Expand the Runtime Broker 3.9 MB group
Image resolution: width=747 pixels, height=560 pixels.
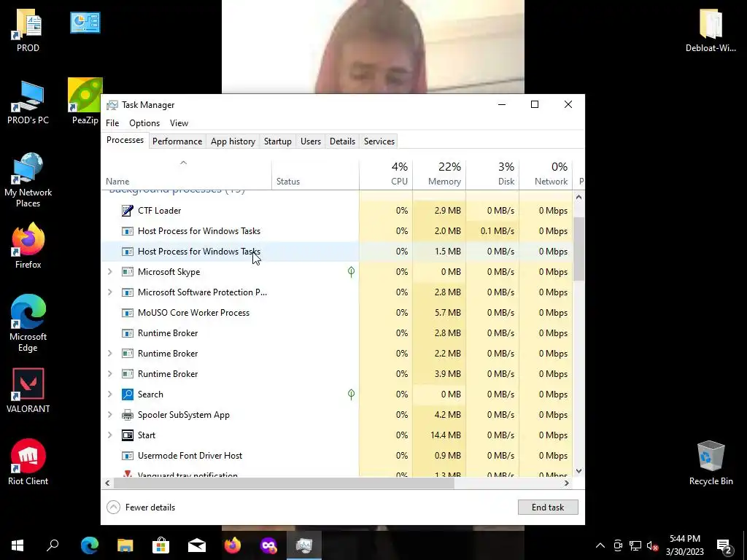click(x=109, y=374)
